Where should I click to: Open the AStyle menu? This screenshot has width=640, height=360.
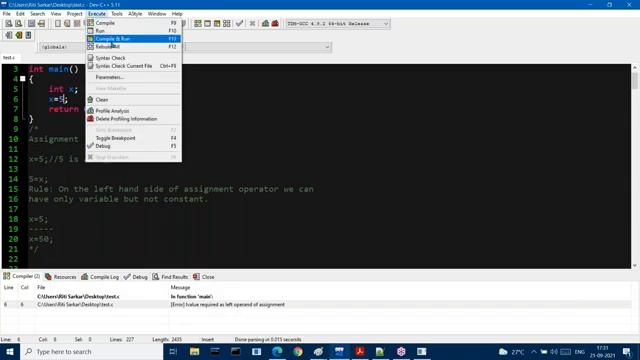[x=135, y=14]
